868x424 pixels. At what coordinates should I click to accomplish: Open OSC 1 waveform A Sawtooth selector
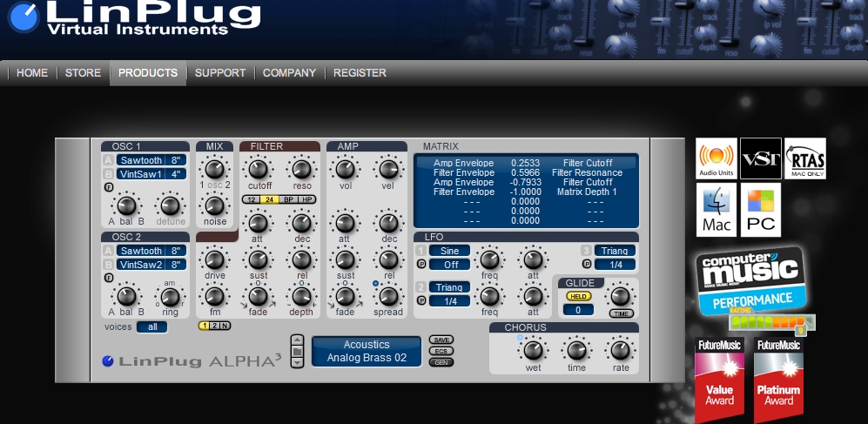tap(140, 160)
